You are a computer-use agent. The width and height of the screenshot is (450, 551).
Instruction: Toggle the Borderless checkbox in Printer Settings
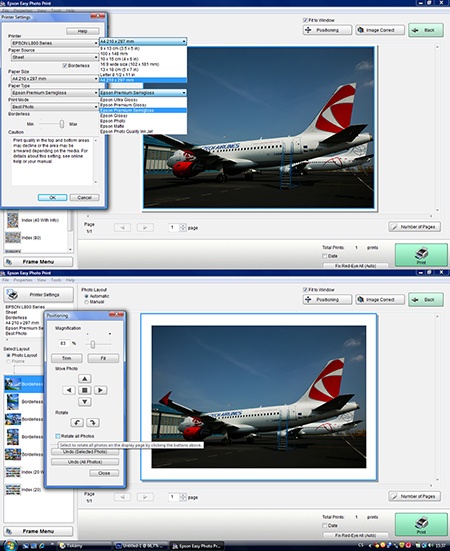pos(65,66)
